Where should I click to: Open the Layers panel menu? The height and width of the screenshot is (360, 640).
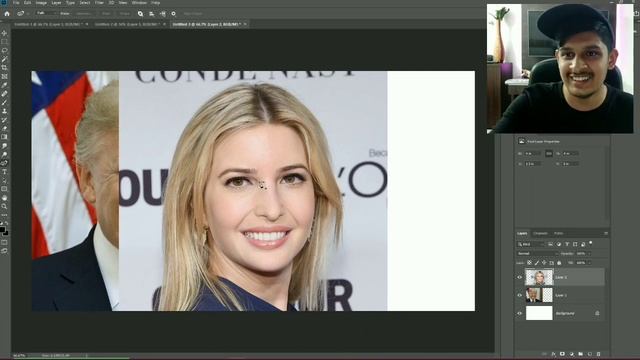click(x=606, y=233)
